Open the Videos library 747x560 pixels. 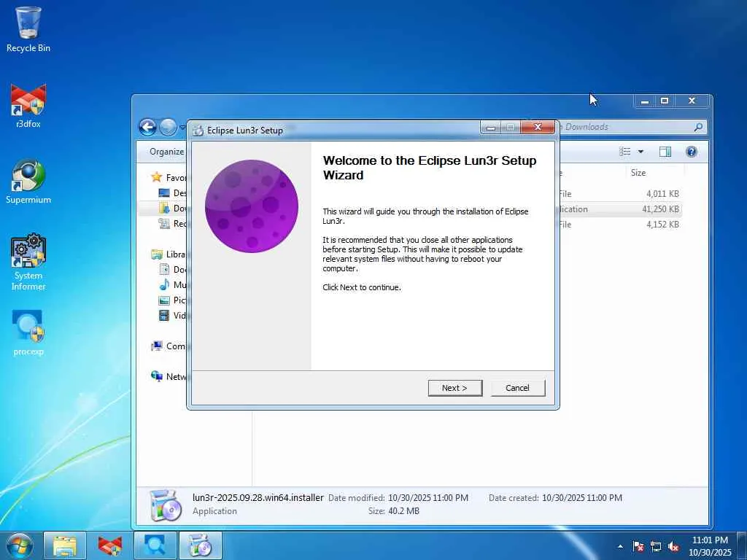click(172, 315)
